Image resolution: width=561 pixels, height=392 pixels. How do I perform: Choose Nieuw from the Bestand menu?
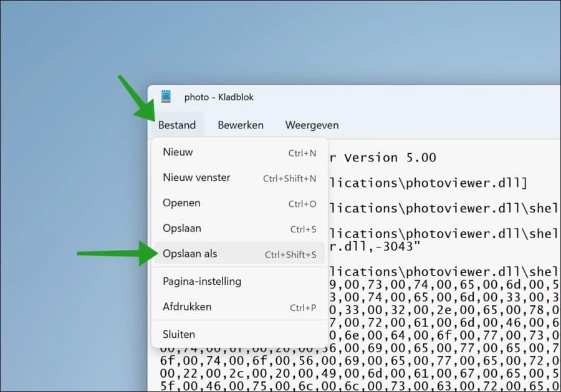click(x=239, y=152)
